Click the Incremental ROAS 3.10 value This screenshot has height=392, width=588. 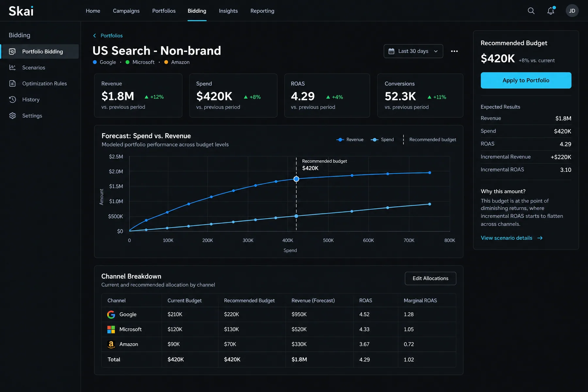point(566,170)
